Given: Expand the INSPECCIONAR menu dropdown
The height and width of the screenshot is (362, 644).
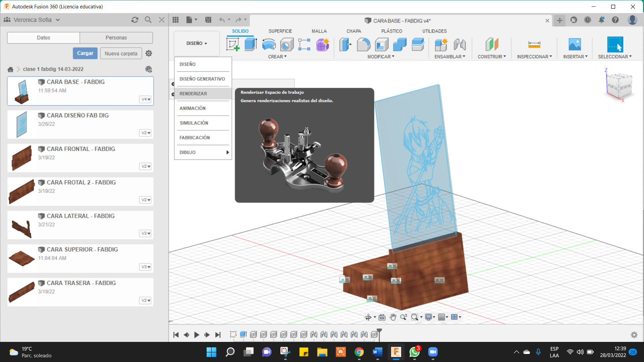Looking at the screenshot, I should coord(534,57).
